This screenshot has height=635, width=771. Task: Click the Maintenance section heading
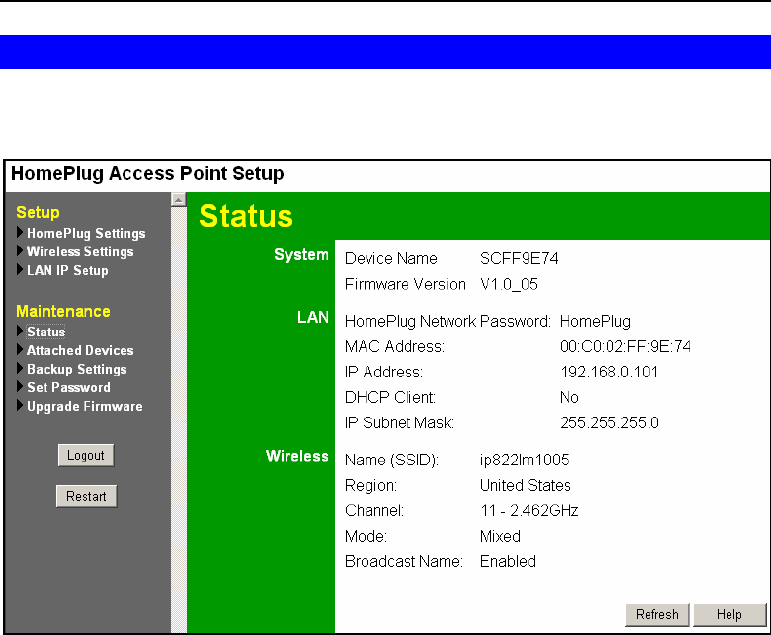pos(63,311)
